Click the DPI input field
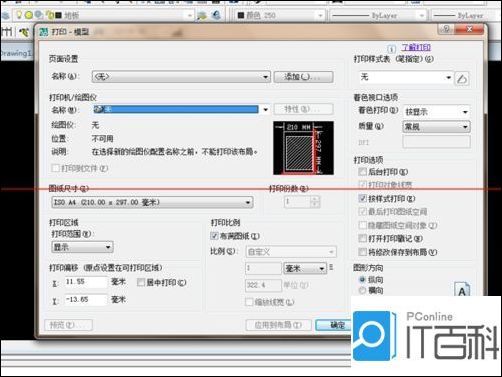502x377 pixels. (437, 142)
